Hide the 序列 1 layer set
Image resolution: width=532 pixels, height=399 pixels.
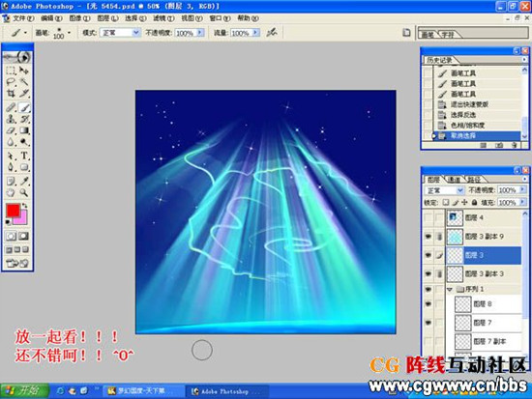(x=429, y=289)
